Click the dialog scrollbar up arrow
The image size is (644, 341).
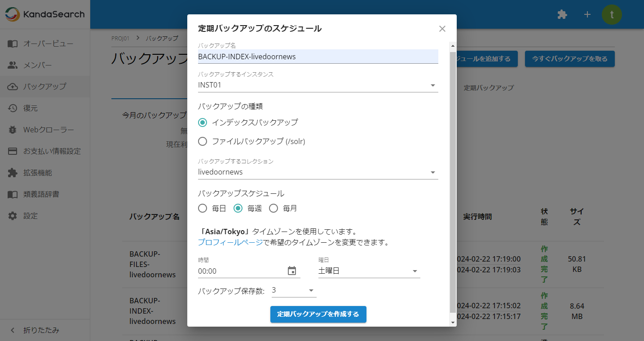pyautogui.click(x=453, y=46)
